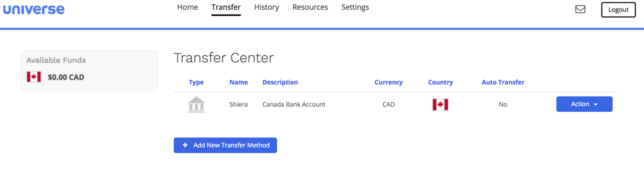Sort by the Country column header

pos(440,82)
